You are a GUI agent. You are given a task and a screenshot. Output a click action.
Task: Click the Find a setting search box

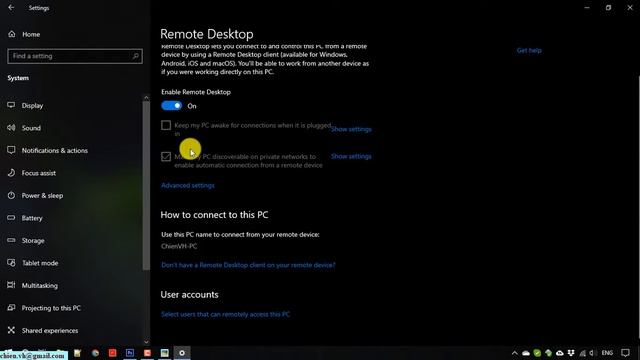(75, 56)
